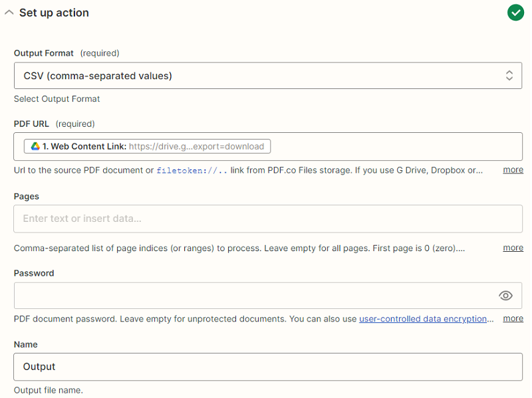
Task: Expand 'more' under Pages description
Action: click(x=513, y=248)
